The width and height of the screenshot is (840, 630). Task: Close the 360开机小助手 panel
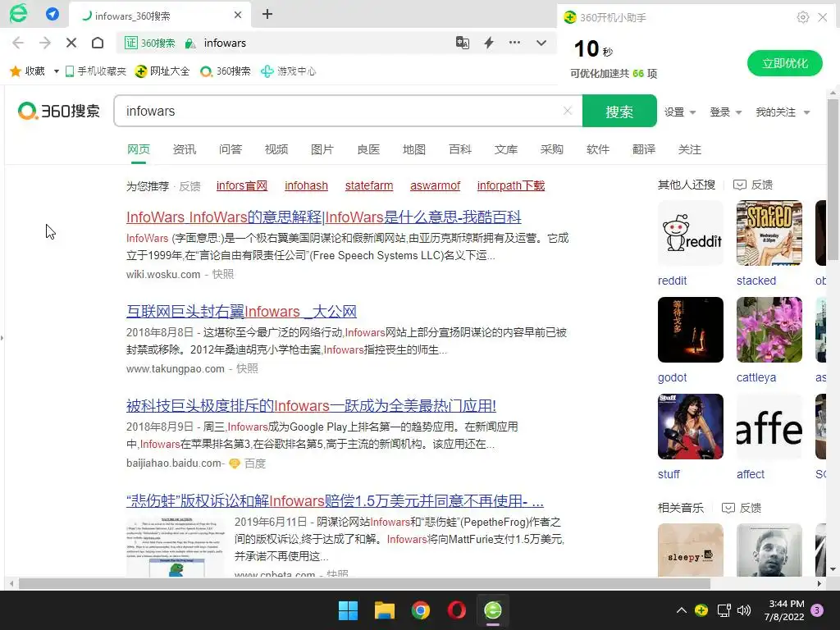point(823,17)
